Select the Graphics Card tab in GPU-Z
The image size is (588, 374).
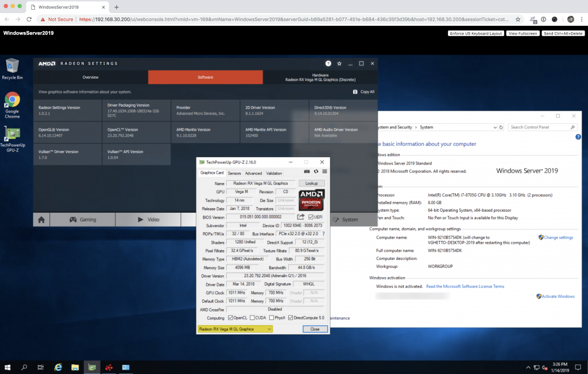(x=212, y=173)
